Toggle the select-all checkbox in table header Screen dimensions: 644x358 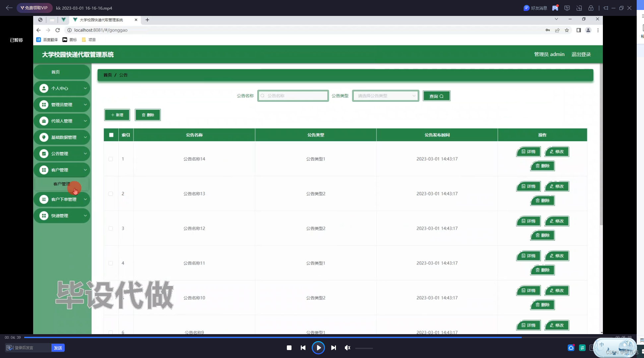click(x=111, y=135)
